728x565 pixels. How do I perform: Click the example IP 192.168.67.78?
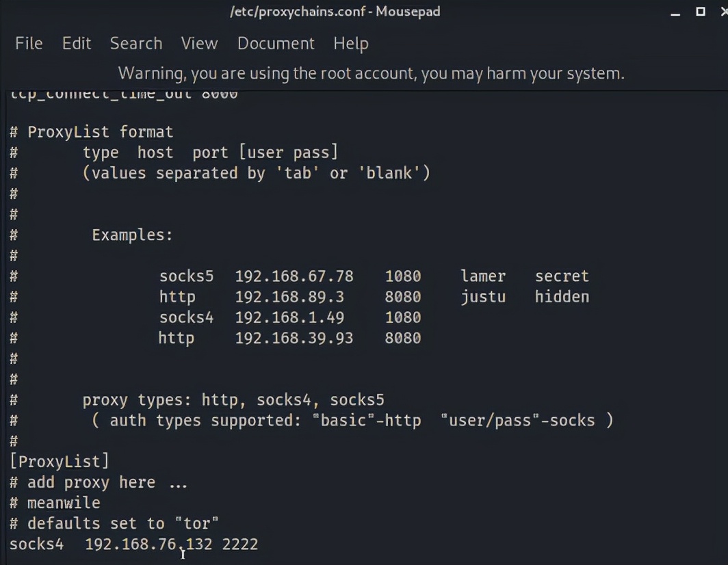(x=294, y=276)
